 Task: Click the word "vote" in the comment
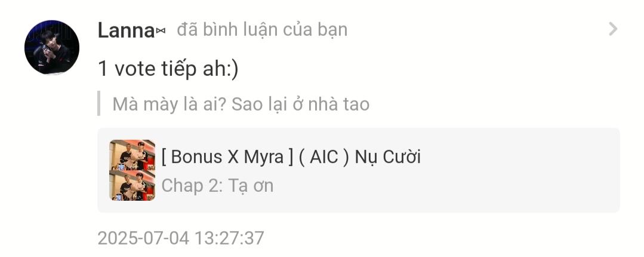pyautogui.click(x=134, y=68)
